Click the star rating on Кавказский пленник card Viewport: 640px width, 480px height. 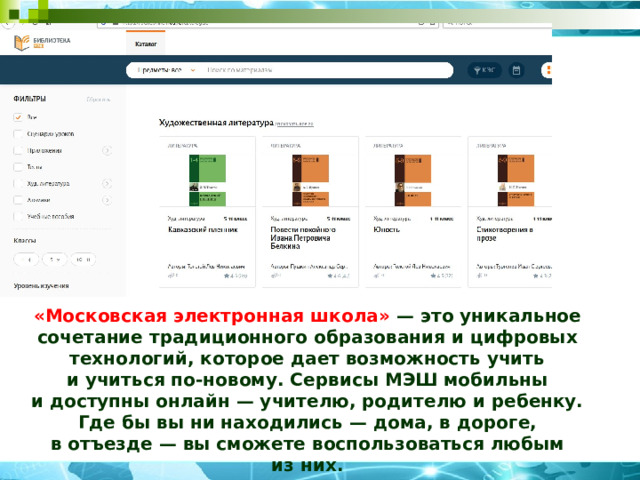click(236, 276)
